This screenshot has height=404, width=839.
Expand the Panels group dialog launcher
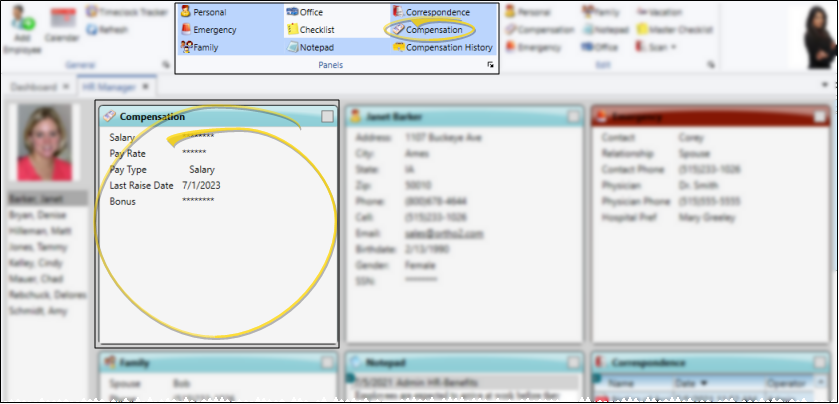pos(490,65)
